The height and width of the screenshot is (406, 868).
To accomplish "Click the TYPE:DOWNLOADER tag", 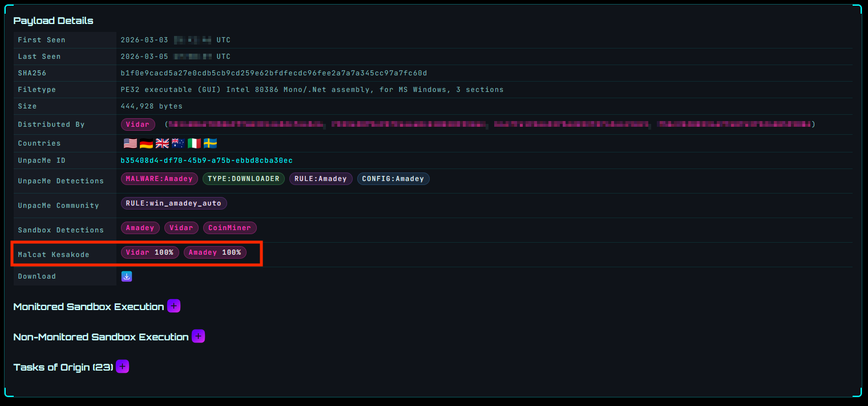I will click(243, 179).
